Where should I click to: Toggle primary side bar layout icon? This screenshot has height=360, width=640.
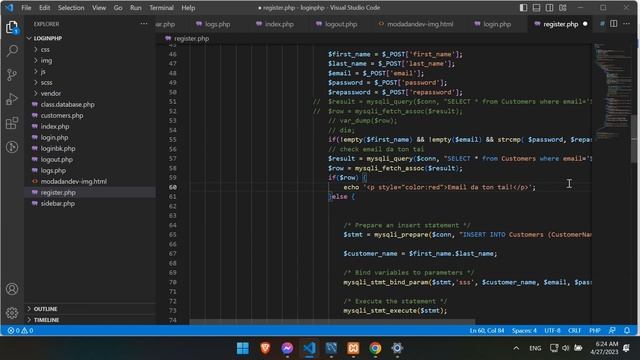pos(523,8)
